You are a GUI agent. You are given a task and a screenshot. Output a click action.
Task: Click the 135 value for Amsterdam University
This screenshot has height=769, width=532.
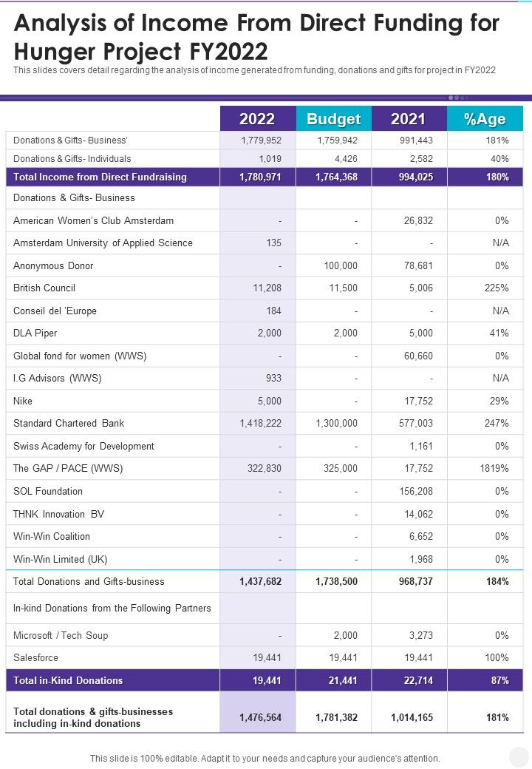274,243
